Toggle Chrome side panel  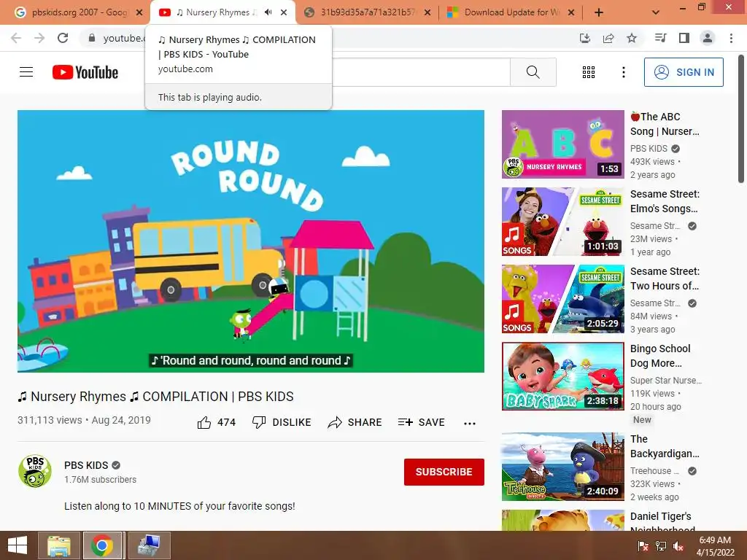(684, 38)
